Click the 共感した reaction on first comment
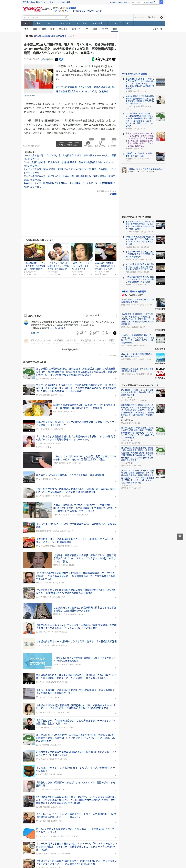The width and height of the screenshot is (186, 868). pos(81,333)
